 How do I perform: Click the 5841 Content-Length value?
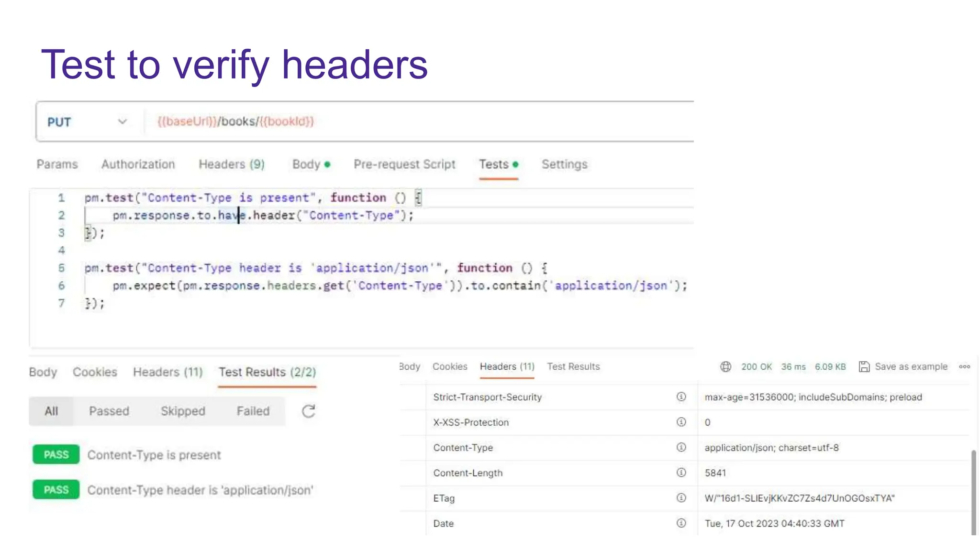pos(715,473)
